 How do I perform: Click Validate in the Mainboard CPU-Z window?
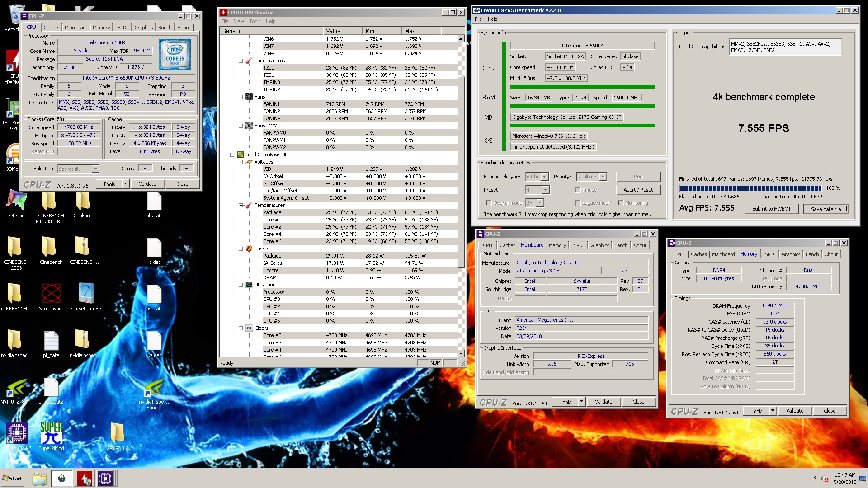(604, 402)
